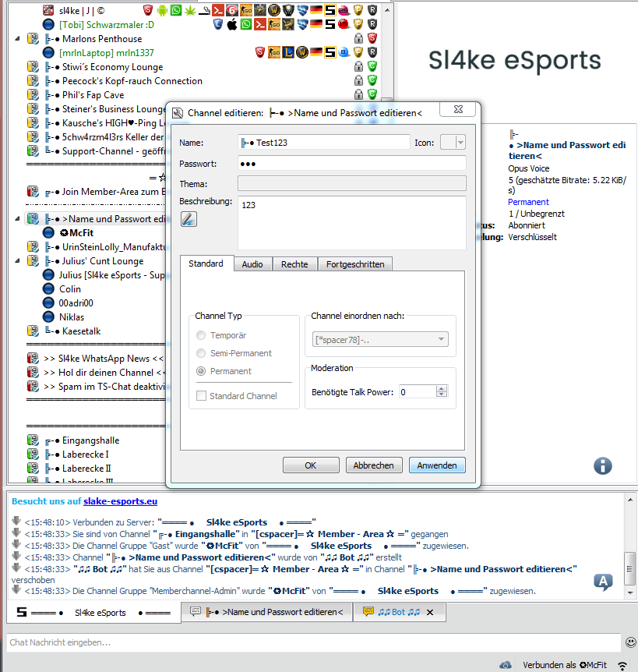The image size is (638, 672).
Task: Click into the Beschreibung text area
Action: 352,223
